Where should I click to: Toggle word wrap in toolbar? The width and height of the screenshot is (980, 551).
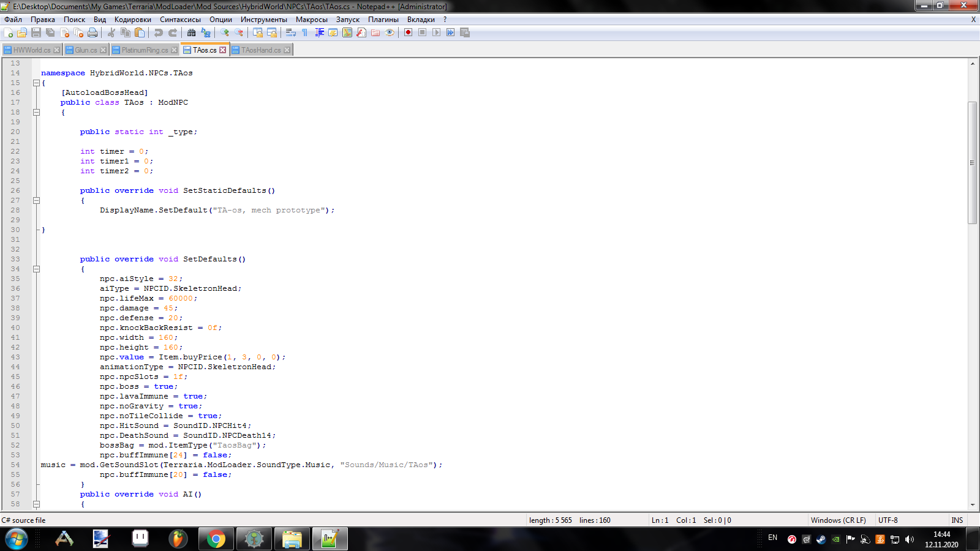pyautogui.click(x=291, y=32)
